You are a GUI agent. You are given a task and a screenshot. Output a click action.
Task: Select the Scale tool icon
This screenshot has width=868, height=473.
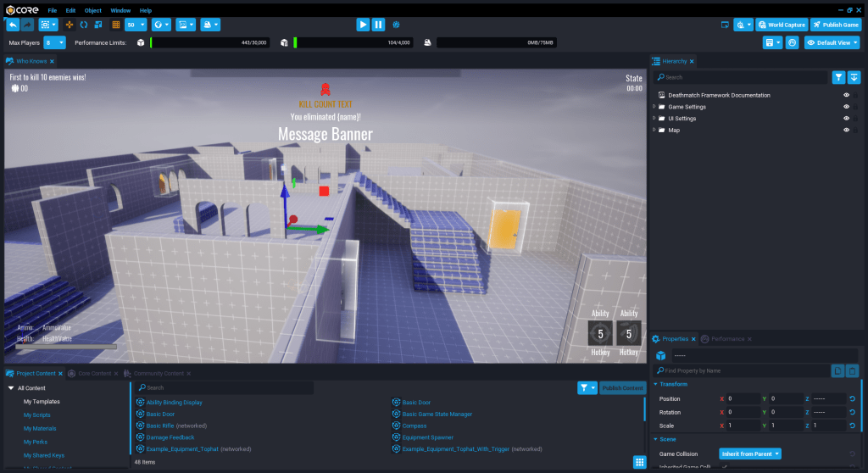97,25
